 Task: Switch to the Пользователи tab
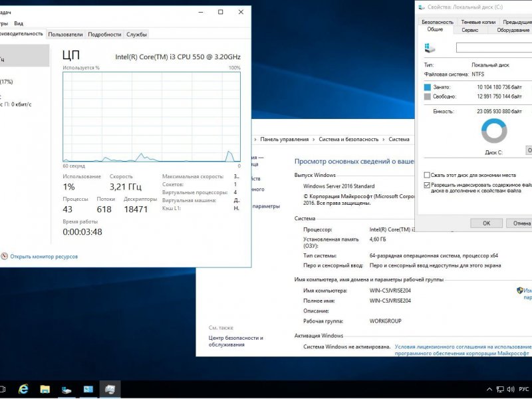tap(65, 35)
